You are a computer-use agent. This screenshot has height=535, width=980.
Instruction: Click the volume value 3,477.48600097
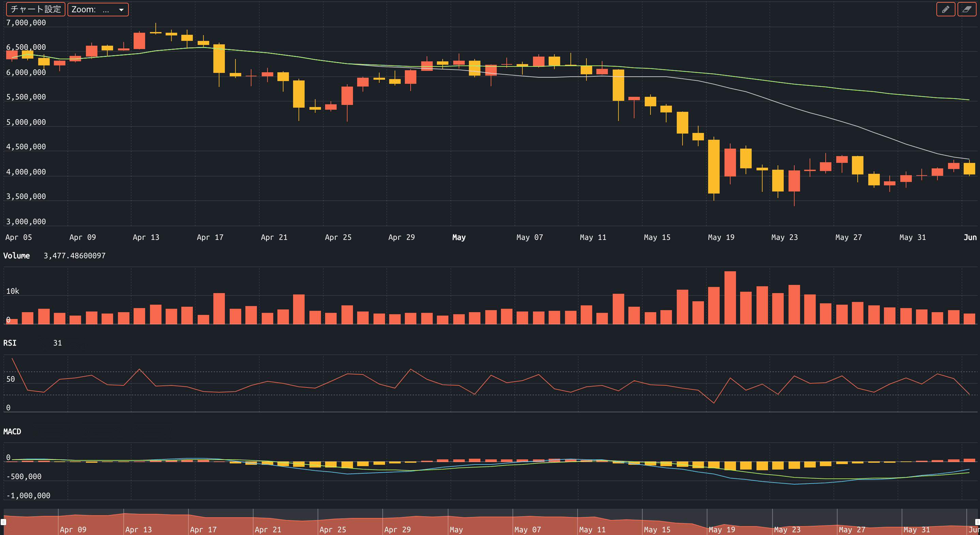pyautogui.click(x=75, y=256)
